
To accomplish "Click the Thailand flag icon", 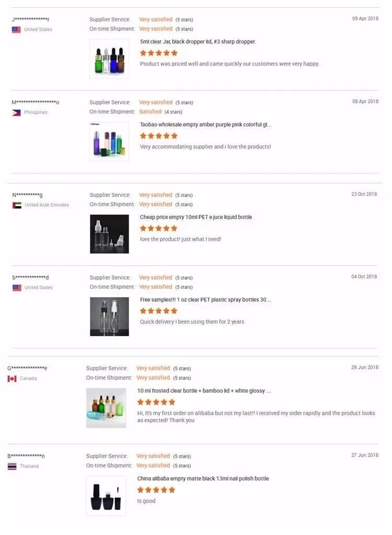I will point(12,466).
